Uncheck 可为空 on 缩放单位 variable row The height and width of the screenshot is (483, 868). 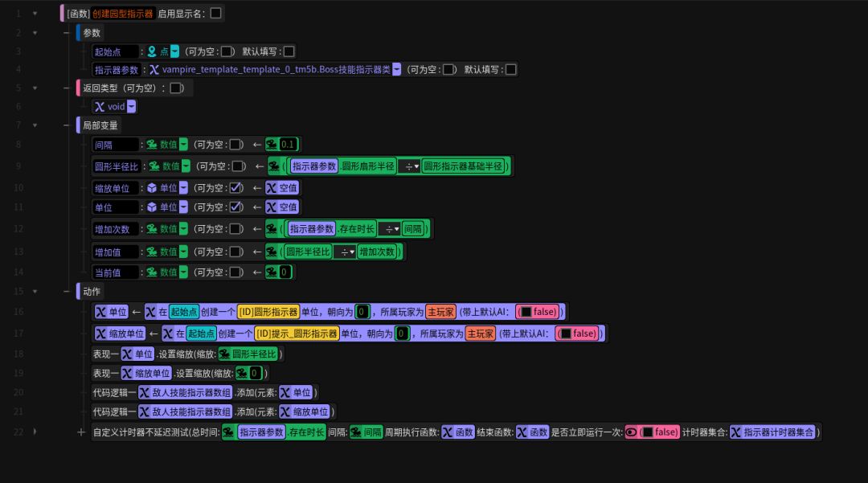(235, 188)
